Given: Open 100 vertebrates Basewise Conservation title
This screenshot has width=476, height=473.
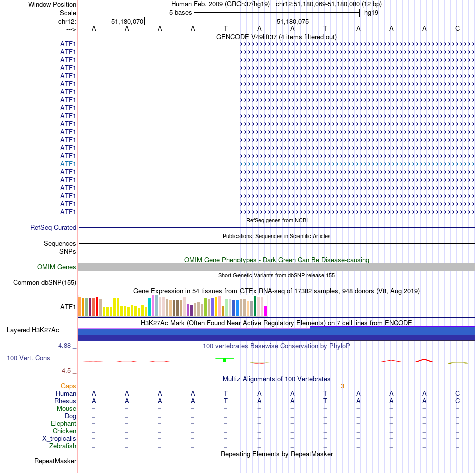Looking at the screenshot, I should point(276,346).
